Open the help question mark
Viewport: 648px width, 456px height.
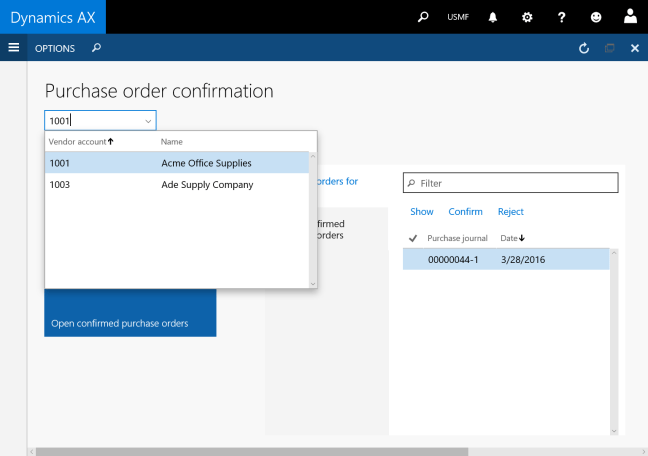click(x=561, y=17)
